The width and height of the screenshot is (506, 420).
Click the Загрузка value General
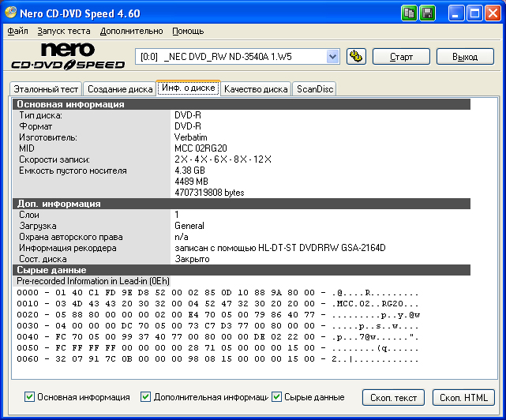(x=189, y=226)
